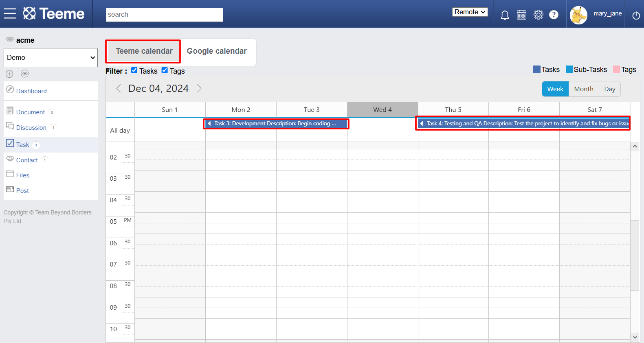Click the Sat 7 column header
The height and width of the screenshot is (343, 644).
click(595, 110)
